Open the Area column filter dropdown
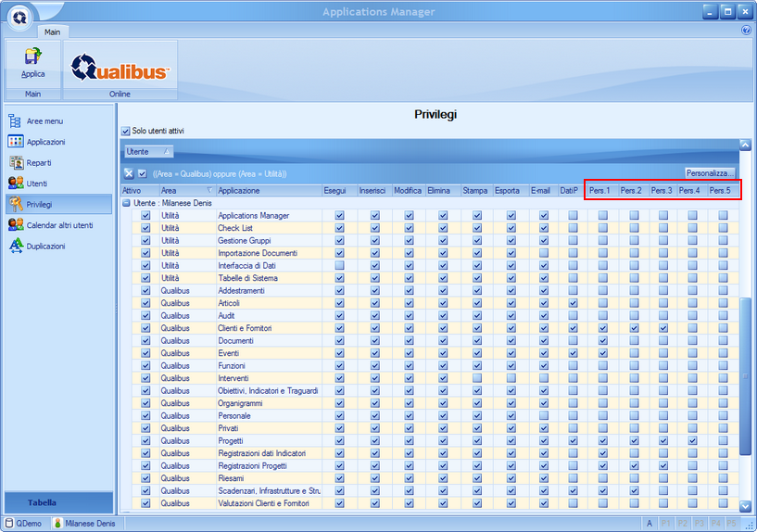Viewport: 757px width, 532px height. click(x=208, y=190)
